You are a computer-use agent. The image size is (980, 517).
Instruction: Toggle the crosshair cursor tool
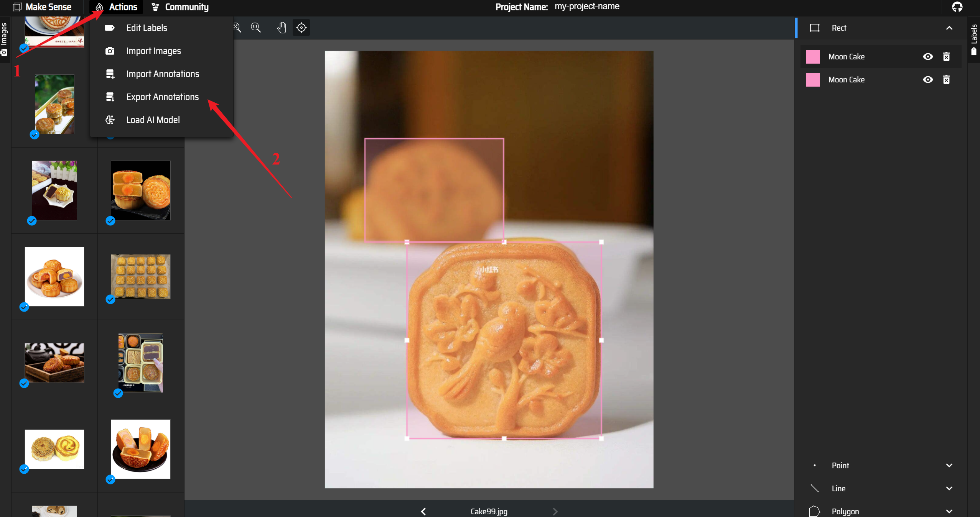(x=301, y=28)
